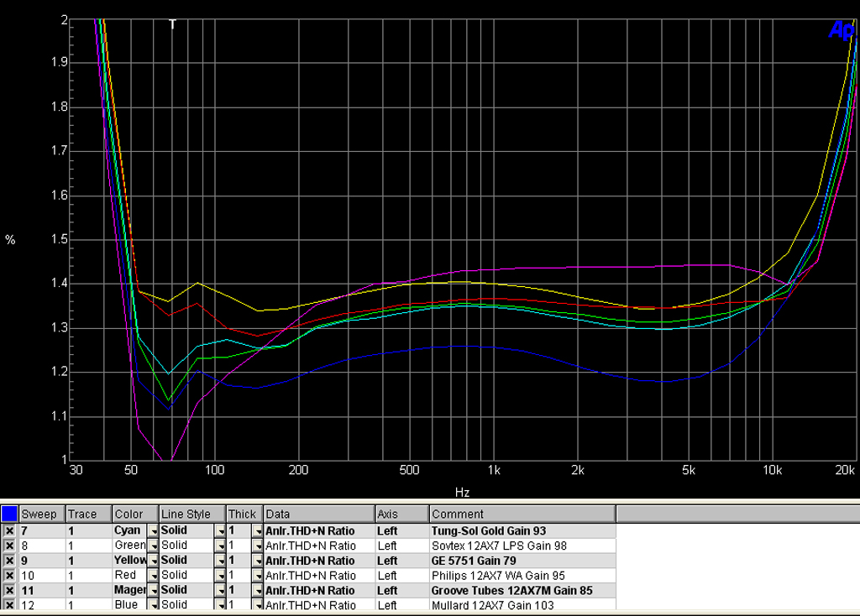Image resolution: width=860 pixels, height=616 pixels.
Task: Open Color dropdown for Magenta trace
Action: pos(153,591)
